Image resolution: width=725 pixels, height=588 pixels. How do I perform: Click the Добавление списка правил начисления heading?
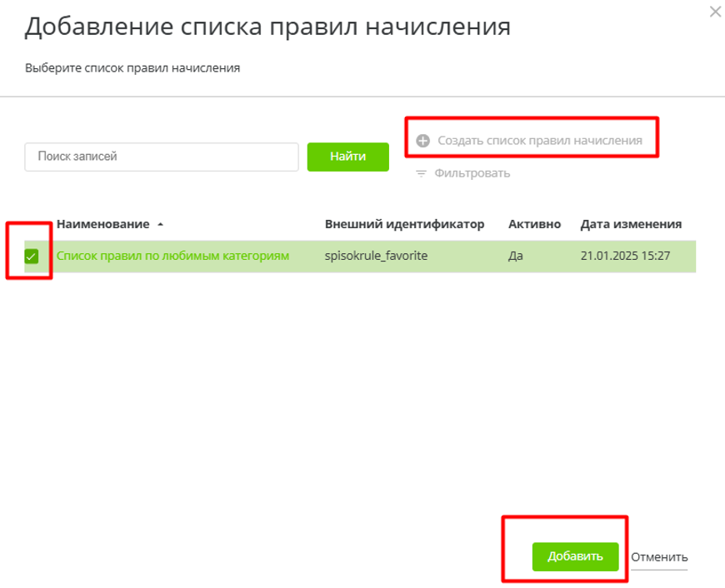tap(267, 27)
